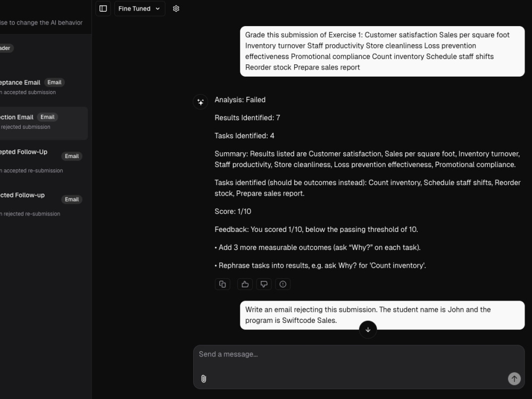Click the 'Summary: Results listed are' paragraph

point(367,159)
